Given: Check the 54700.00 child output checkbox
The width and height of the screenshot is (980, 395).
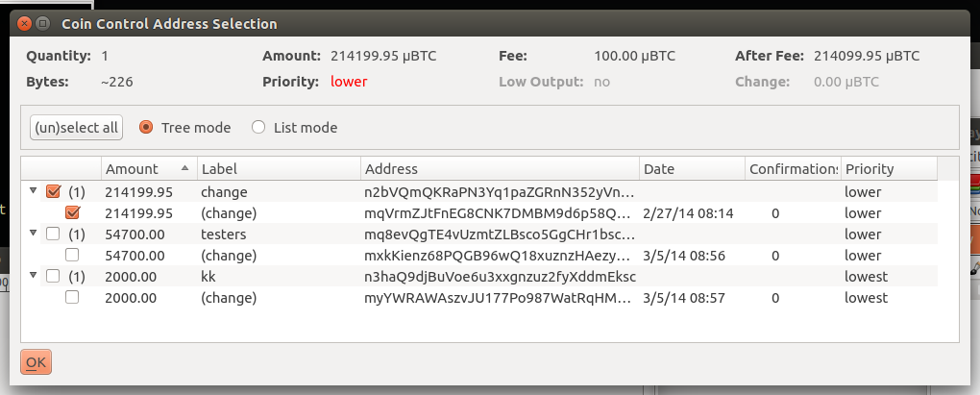Looking at the screenshot, I should click(x=72, y=255).
